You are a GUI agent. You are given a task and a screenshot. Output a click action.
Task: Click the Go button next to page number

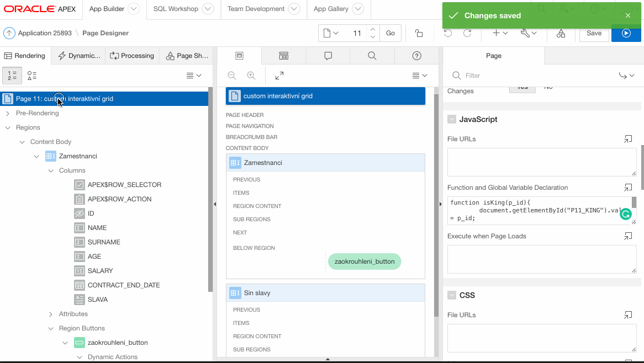[390, 33]
